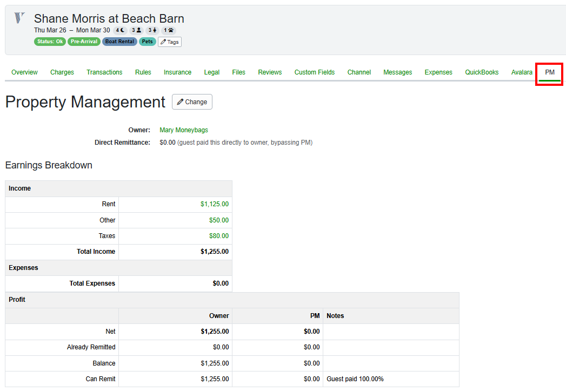Click the Rent income amount of $1,125.00
Screen dimensions: 566x392
click(x=214, y=204)
